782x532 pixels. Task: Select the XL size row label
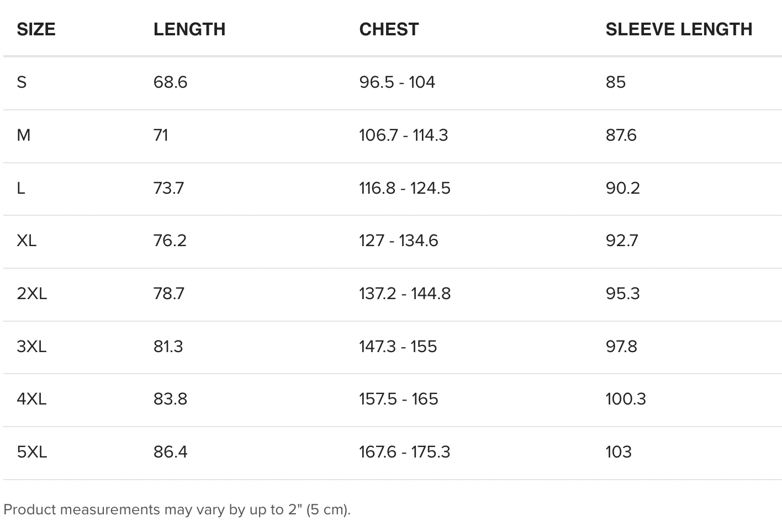(27, 241)
